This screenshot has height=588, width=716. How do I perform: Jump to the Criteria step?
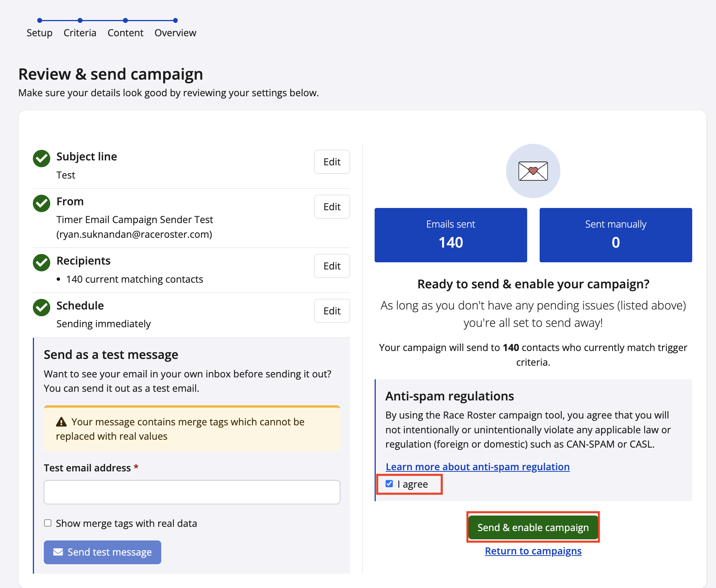[80, 33]
